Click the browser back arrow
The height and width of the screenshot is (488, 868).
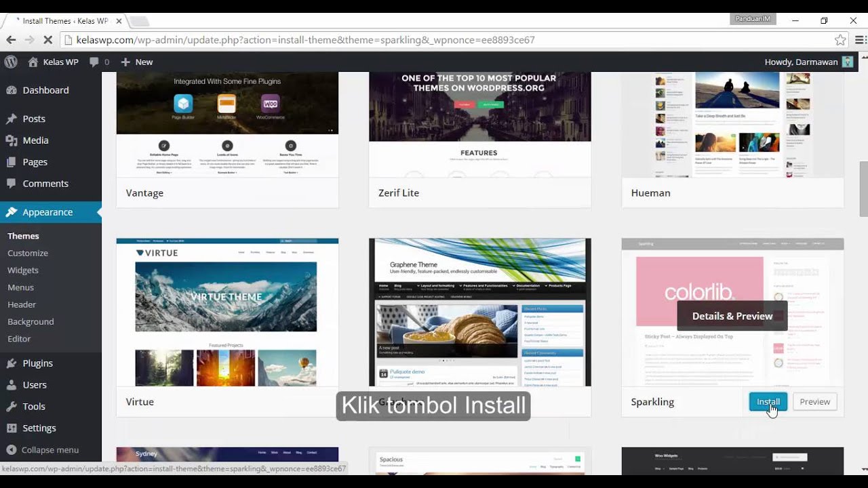pos(11,40)
